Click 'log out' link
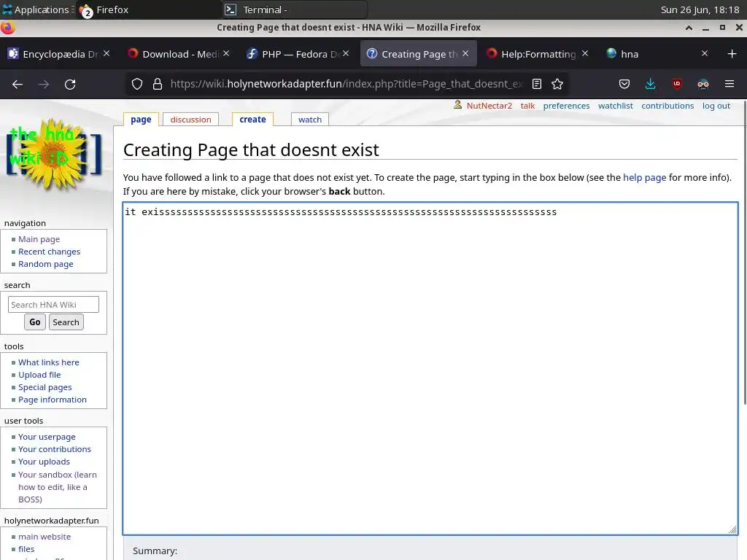The image size is (747, 560). coord(716,106)
